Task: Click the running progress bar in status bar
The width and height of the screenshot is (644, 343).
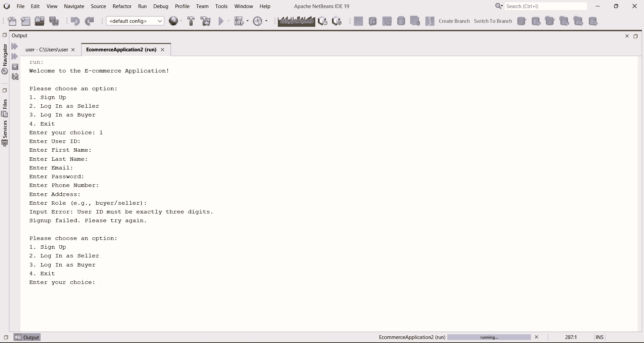Action: [489, 337]
